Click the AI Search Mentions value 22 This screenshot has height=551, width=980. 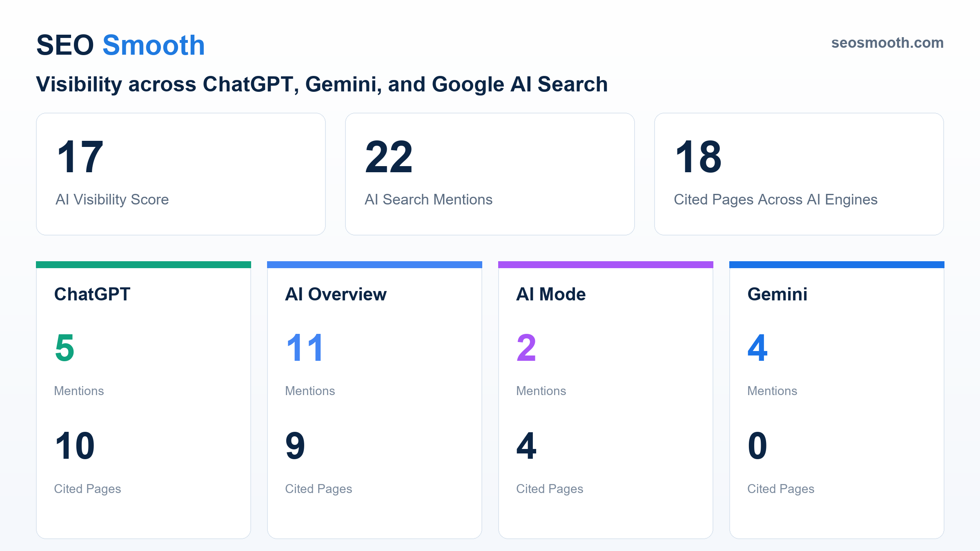click(x=389, y=157)
